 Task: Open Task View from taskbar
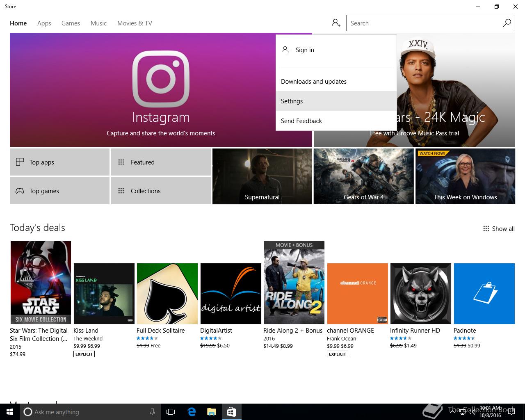coord(171,412)
